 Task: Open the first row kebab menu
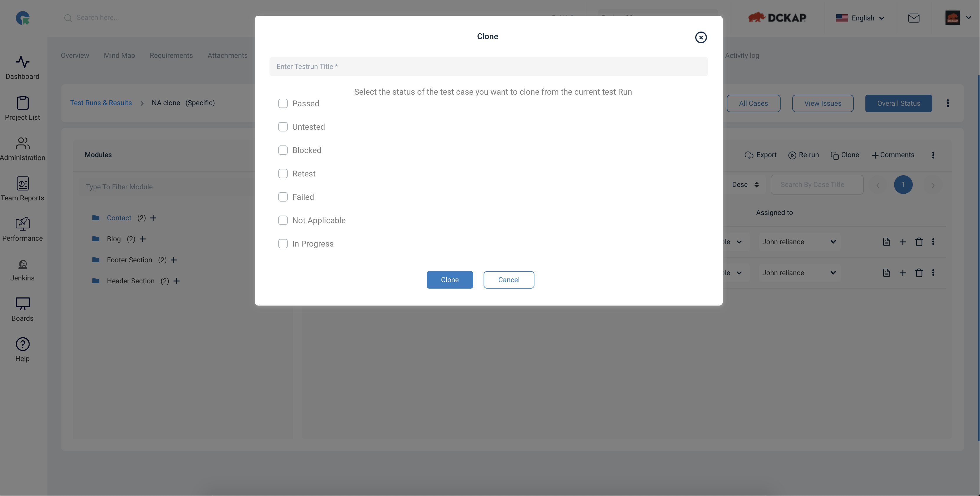coord(933,242)
